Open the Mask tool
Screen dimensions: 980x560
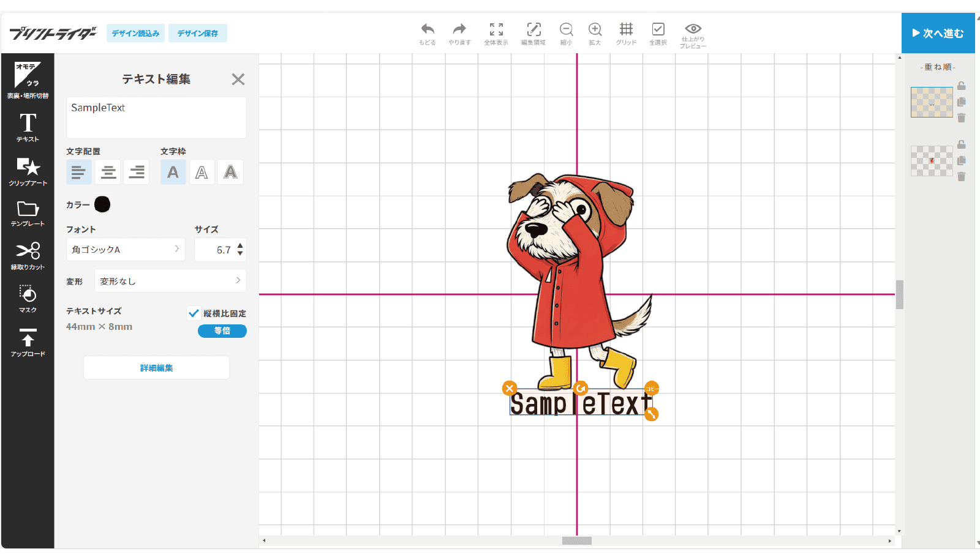coord(28,298)
